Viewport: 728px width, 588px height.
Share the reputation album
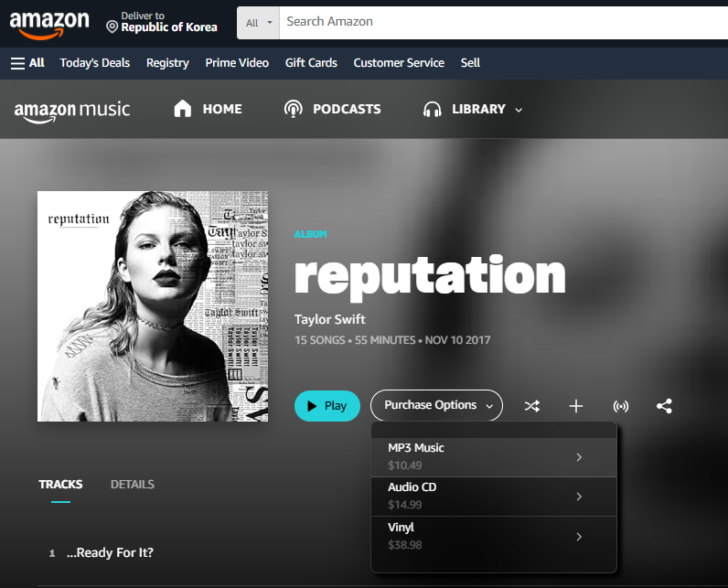[664, 406]
